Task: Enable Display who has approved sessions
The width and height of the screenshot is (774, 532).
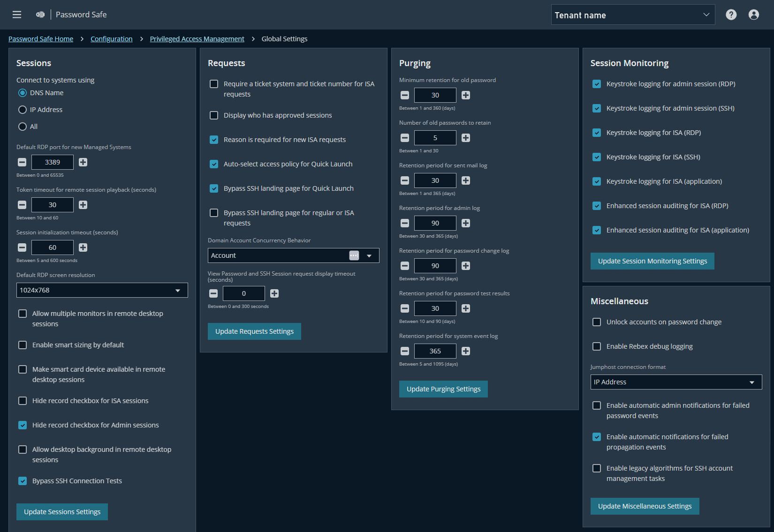Action: tap(214, 115)
